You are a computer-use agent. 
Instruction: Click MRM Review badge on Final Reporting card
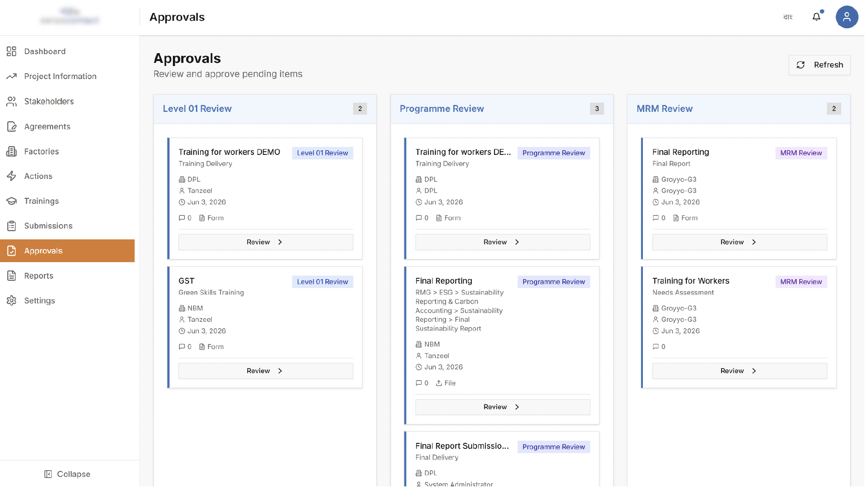pos(801,153)
